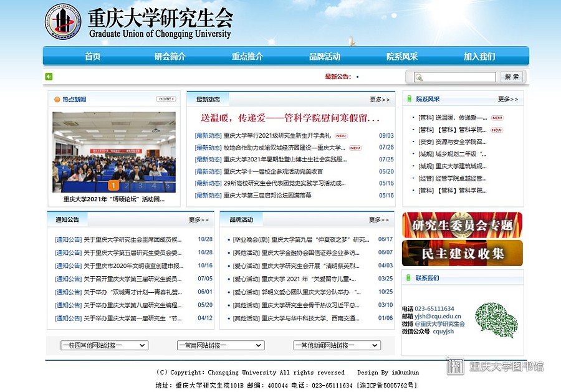Open headline 送温暖，传递爱——管科学院

[290, 118]
